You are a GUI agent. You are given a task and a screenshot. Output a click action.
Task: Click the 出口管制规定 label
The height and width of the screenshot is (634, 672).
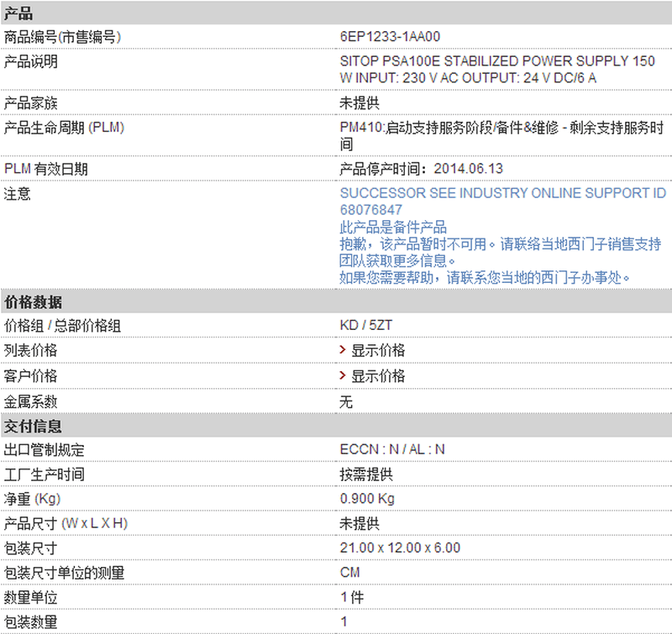[45, 450]
